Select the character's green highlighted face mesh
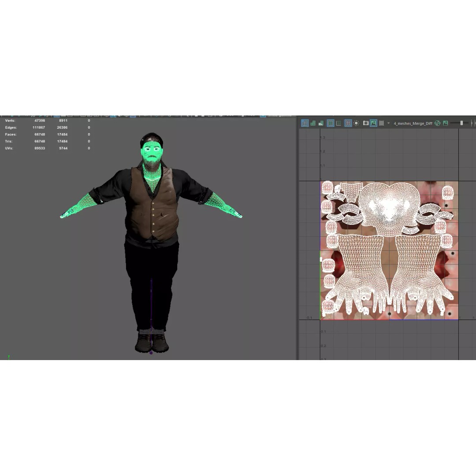This screenshot has height=476, width=476. [x=151, y=152]
